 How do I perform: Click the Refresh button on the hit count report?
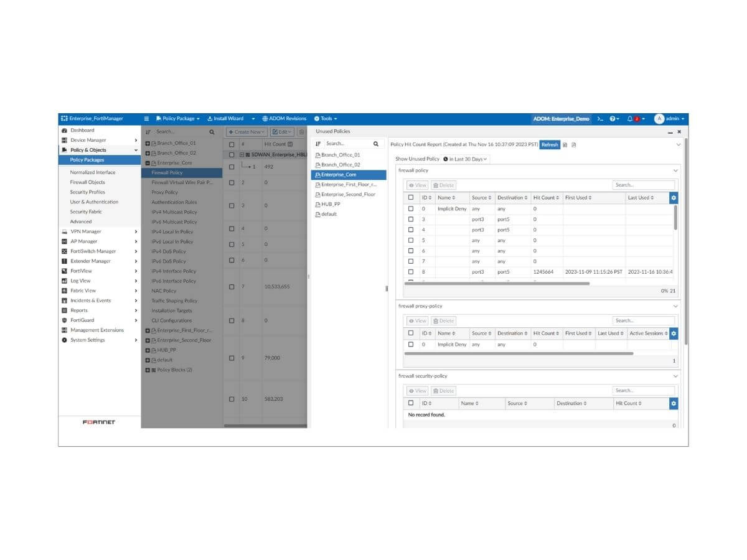coord(550,144)
